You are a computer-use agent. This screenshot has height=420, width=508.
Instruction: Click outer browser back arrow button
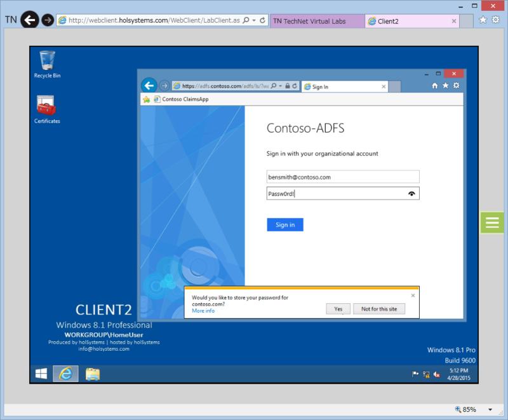point(30,20)
